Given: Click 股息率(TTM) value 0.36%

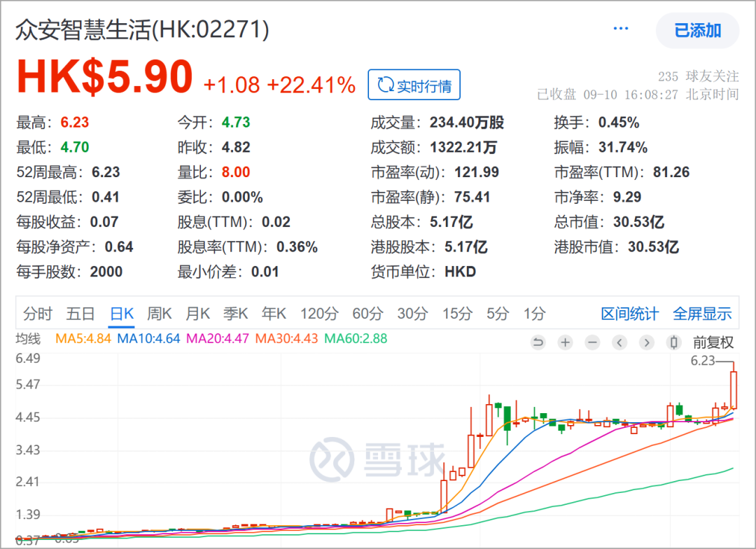Looking at the screenshot, I should point(297,247).
